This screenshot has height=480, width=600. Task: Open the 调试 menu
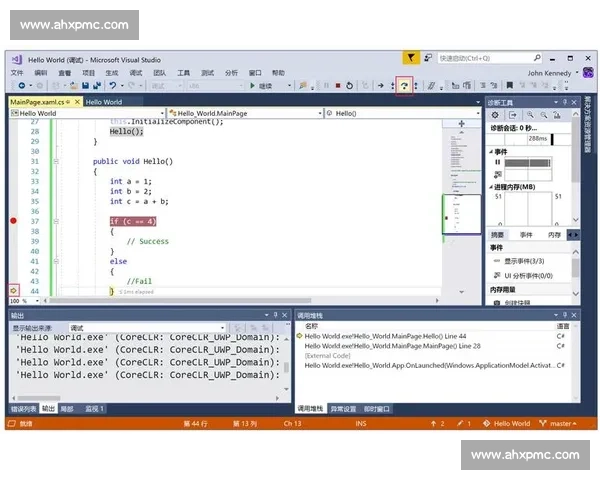point(136,73)
